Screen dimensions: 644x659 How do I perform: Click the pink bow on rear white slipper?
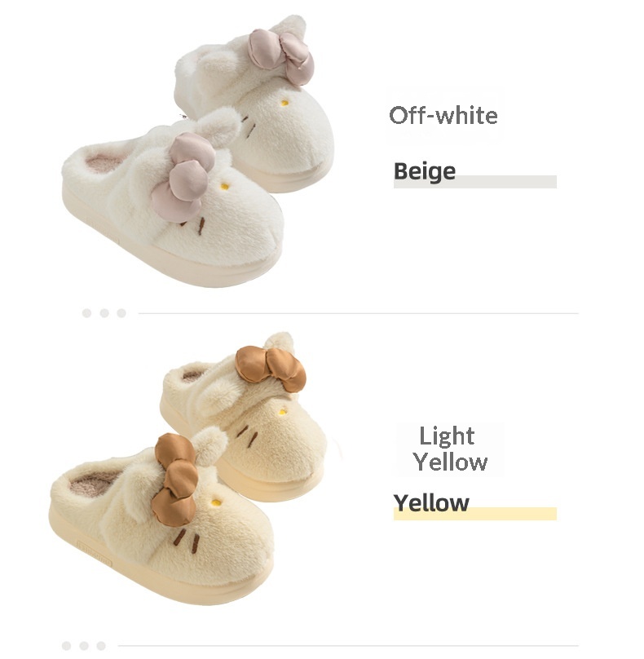click(280, 57)
